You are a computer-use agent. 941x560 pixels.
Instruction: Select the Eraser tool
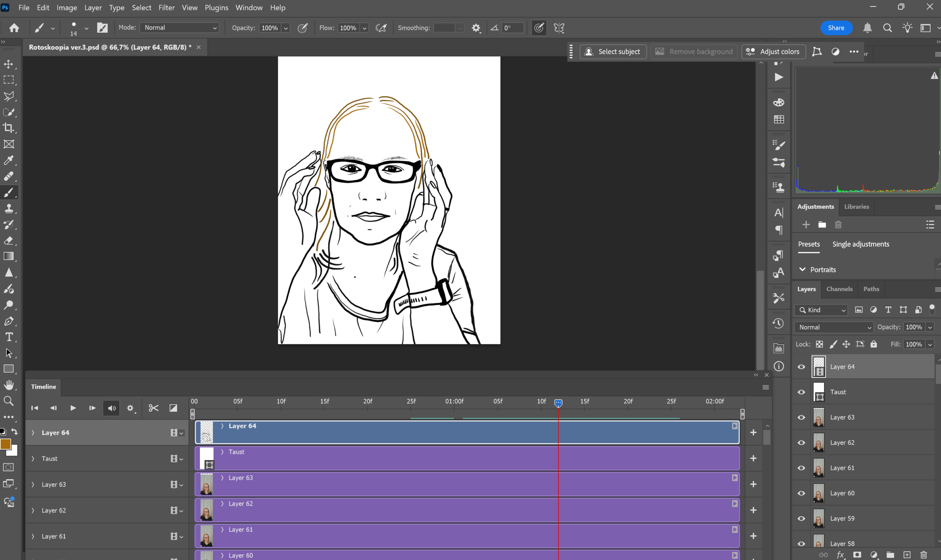[x=9, y=240]
